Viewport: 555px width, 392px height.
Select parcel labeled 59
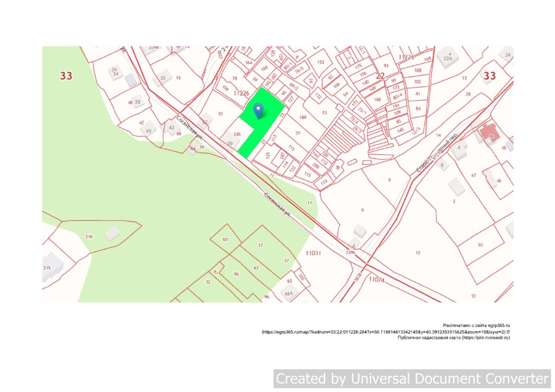point(255,79)
